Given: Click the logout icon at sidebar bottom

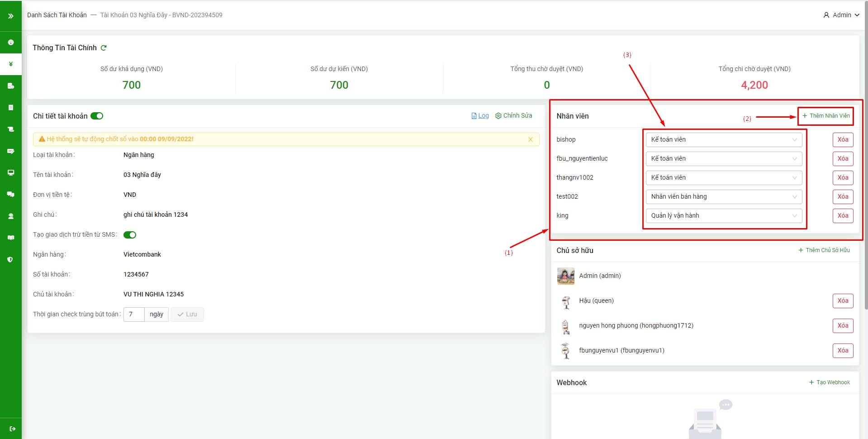Looking at the screenshot, I should pyautogui.click(x=12, y=429).
